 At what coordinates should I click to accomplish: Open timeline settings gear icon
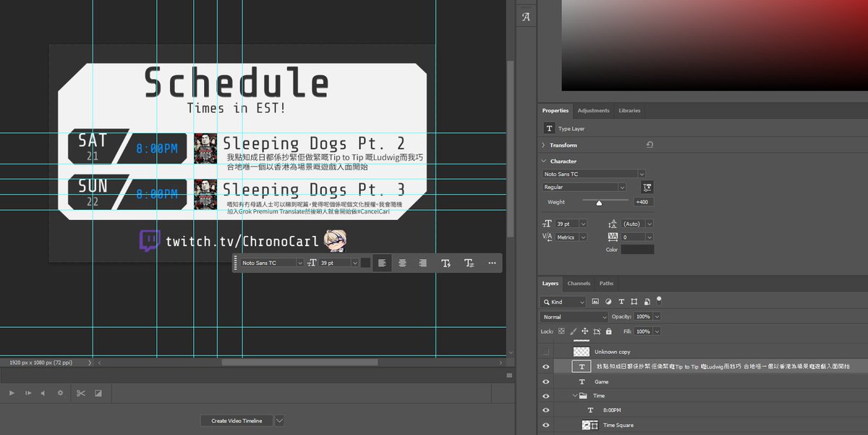click(x=60, y=393)
